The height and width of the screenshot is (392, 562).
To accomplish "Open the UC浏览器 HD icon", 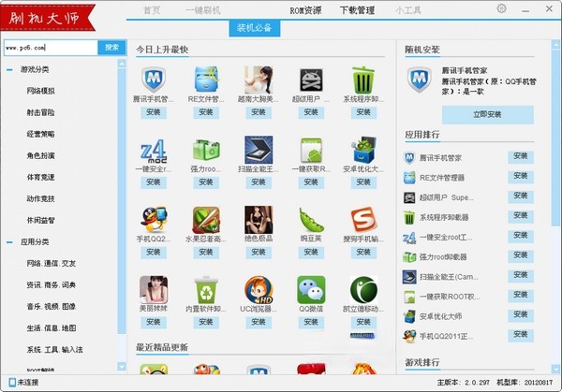I will click(259, 290).
